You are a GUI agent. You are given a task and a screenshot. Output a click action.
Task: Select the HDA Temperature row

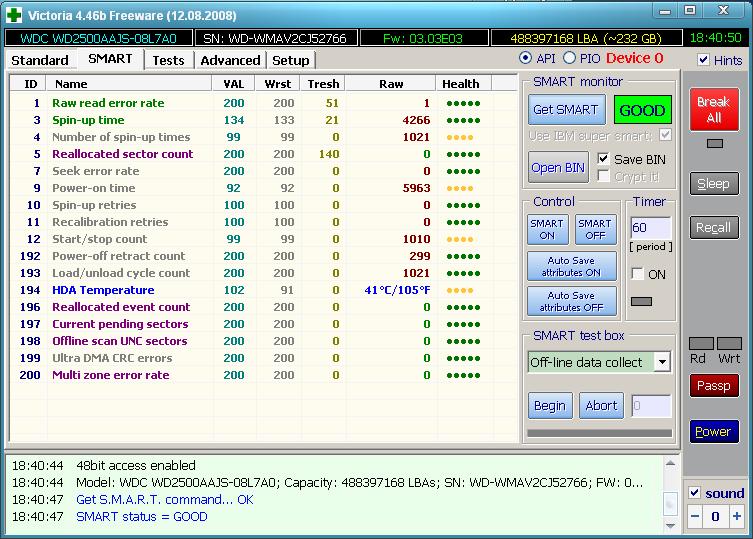click(x=263, y=290)
